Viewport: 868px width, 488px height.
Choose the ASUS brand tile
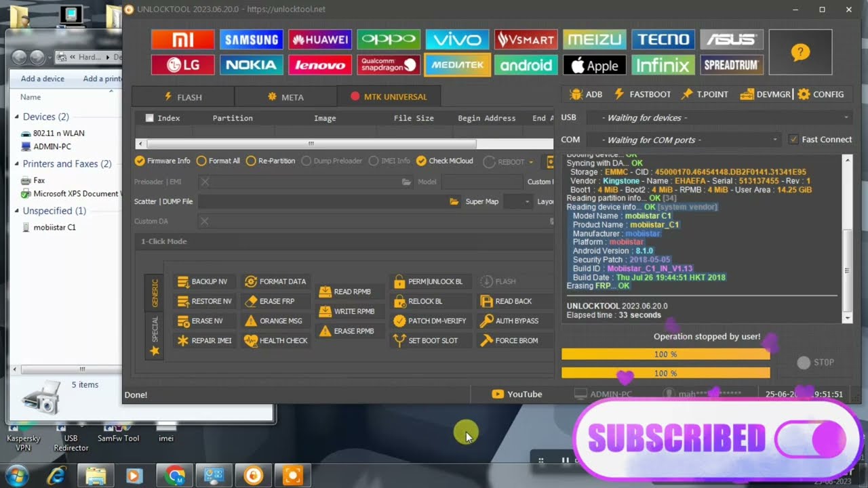click(732, 39)
